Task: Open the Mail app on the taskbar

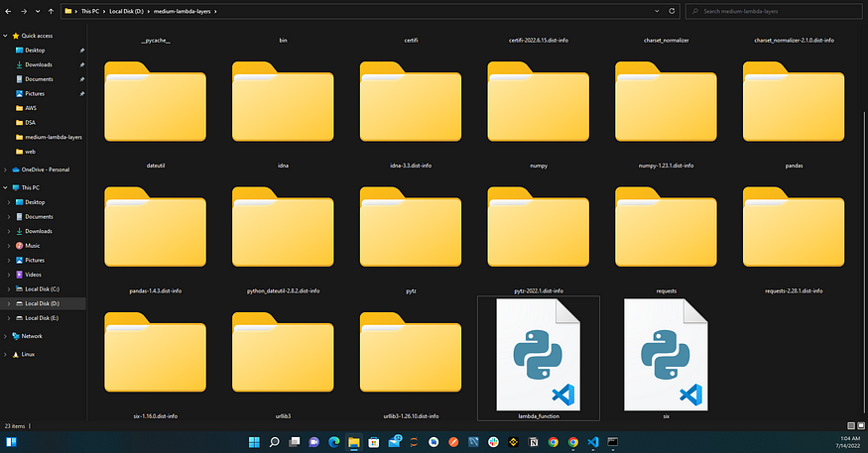Action: tap(394, 441)
